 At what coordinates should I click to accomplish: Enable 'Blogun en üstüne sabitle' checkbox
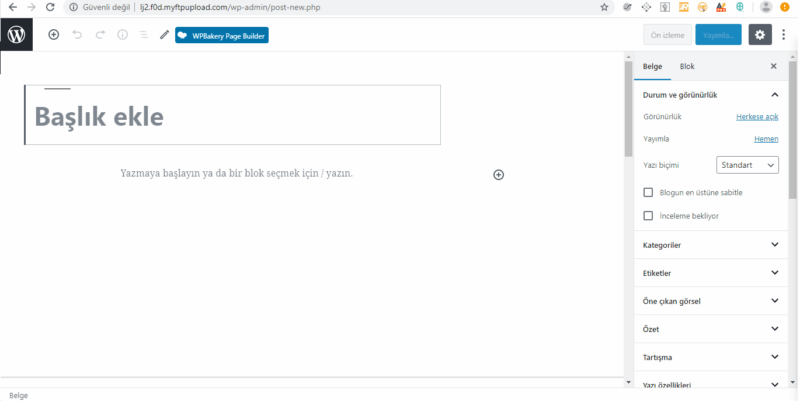[648, 192]
